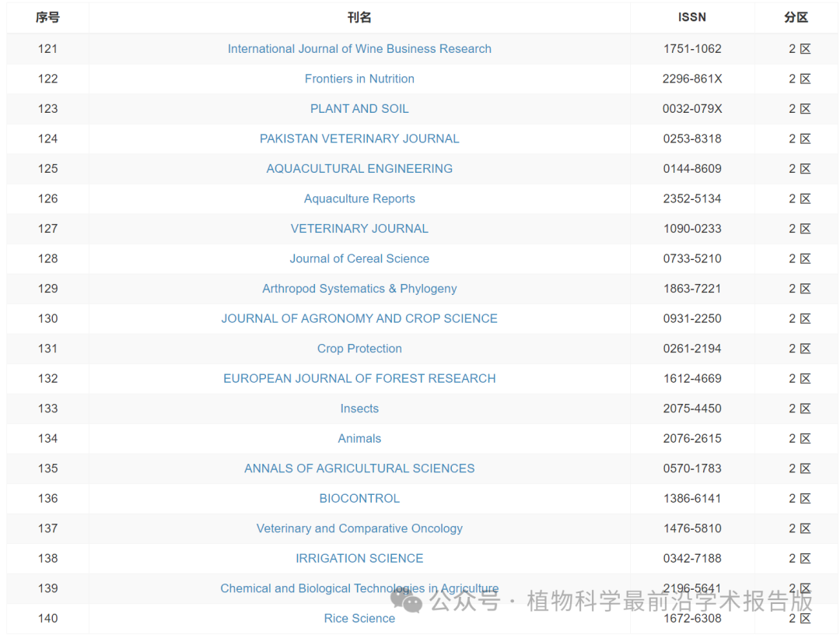840x635 pixels.
Task: Click Journal of Cereal Science
Action: click(x=359, y=258)
